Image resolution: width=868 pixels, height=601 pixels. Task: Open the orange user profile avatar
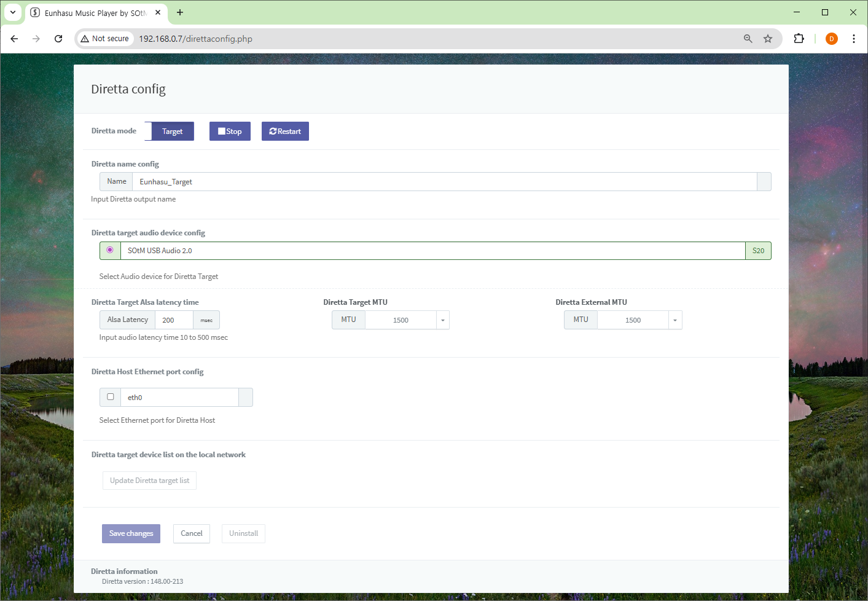click(831, 39)
